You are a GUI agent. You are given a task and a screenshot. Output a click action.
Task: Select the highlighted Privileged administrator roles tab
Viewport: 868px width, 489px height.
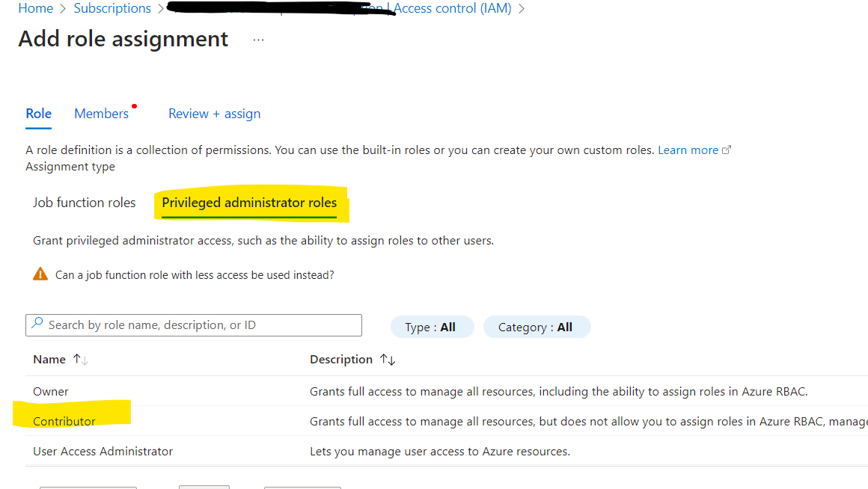coord(250,202)
